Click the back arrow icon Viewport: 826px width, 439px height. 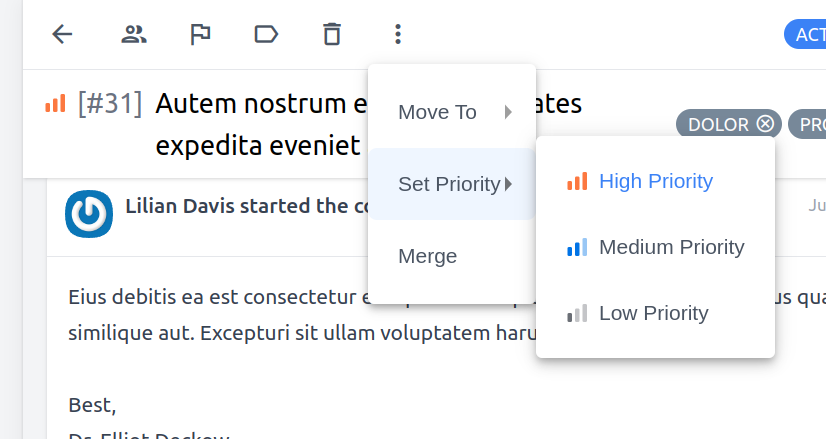tap(62, 35)
